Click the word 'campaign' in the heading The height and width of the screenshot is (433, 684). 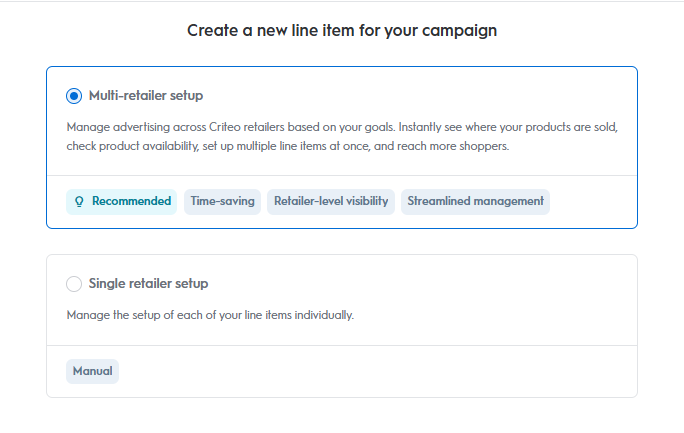(461, 31)
